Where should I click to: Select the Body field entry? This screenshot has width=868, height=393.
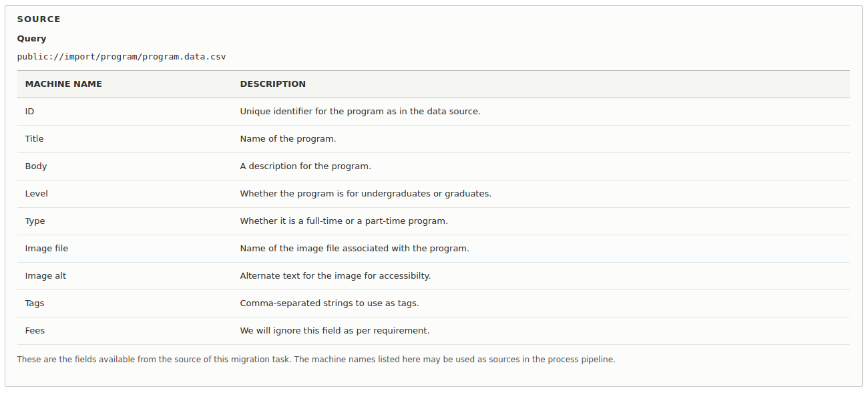point(35,166)
